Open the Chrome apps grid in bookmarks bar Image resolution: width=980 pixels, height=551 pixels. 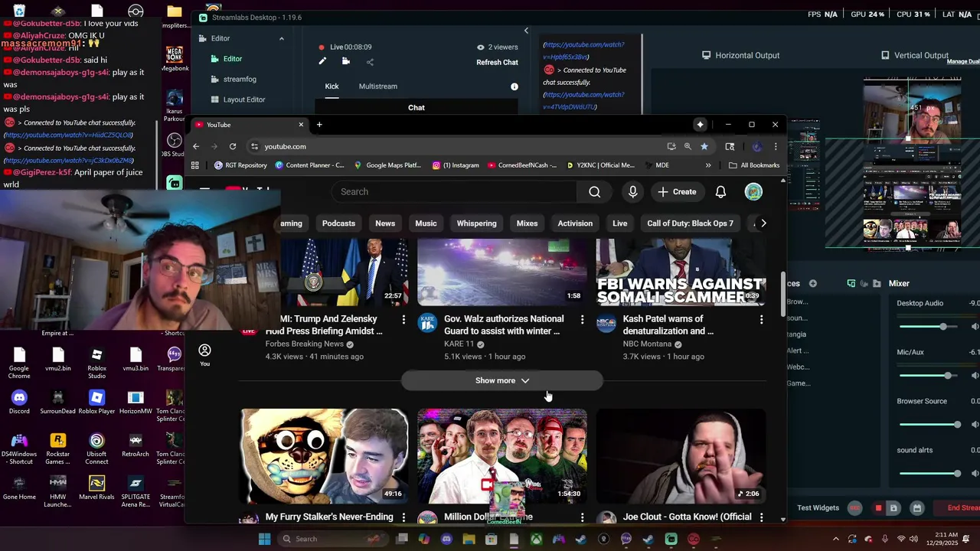coord(195,165)
